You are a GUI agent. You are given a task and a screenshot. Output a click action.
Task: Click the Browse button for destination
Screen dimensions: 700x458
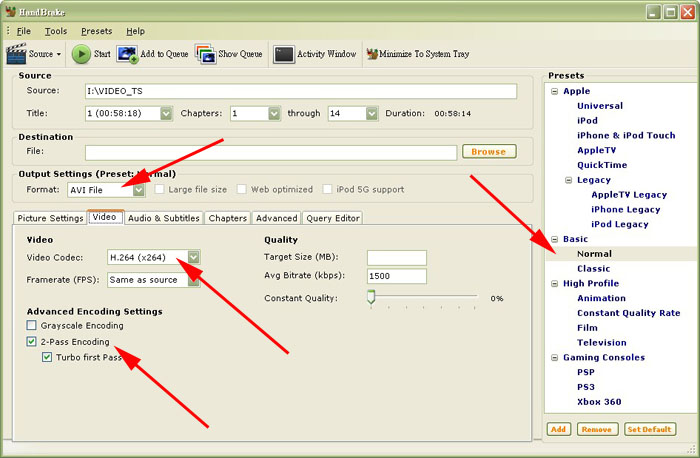(488, 152)
